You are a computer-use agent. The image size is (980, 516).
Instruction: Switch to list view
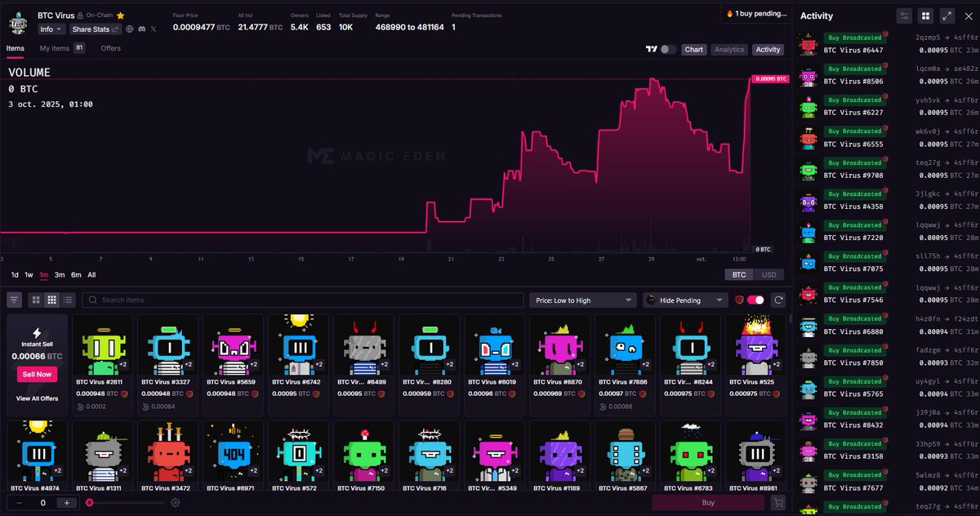point(68,300)
